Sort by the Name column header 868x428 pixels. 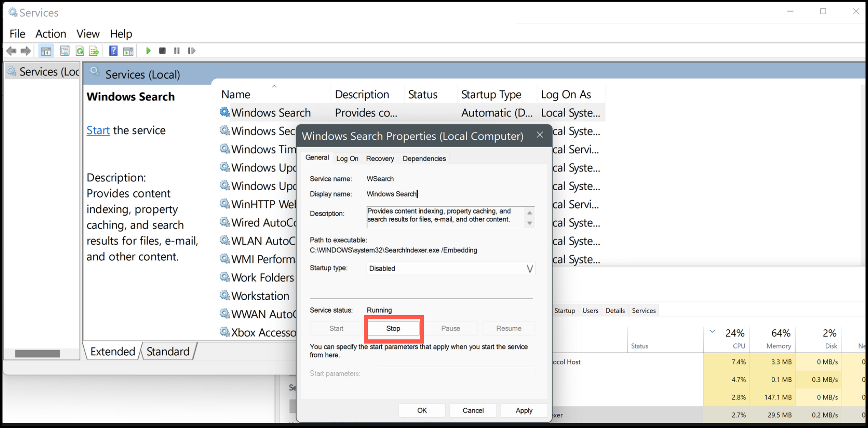[x=275, y=94]
